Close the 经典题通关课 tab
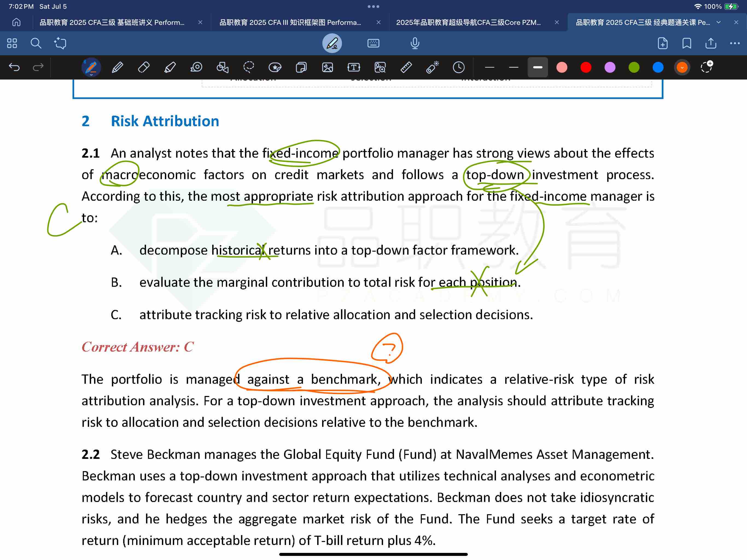Image resolution: width=747 pixels, height=560 pixels. pyautogui.click(x=736, y=22)
